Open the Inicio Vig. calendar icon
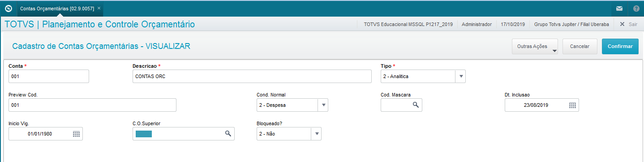 [x=76, y=134]
